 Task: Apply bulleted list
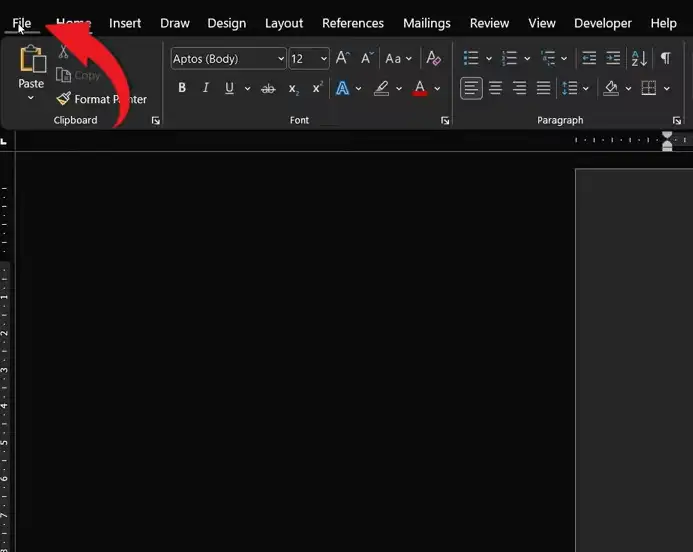(x=471, y=58)
